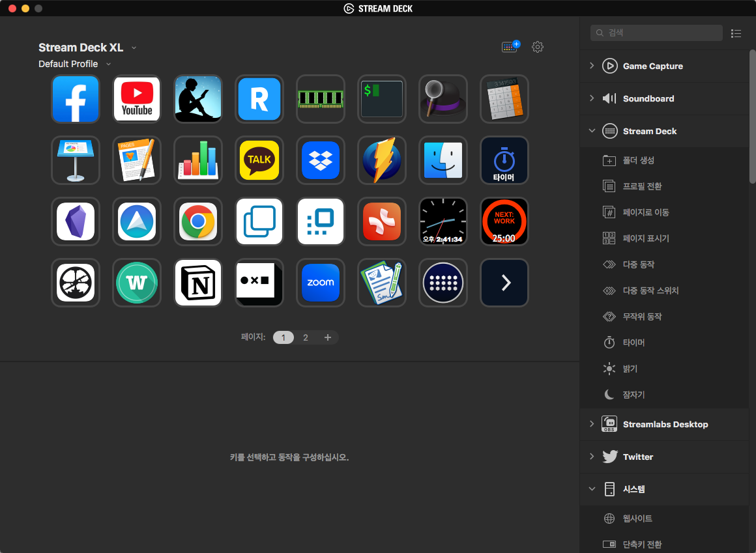This screenshot has width=756, height=553.
Task: Select the dotted grid circle key
Action: pyautogui.click(x=443, y=283)
